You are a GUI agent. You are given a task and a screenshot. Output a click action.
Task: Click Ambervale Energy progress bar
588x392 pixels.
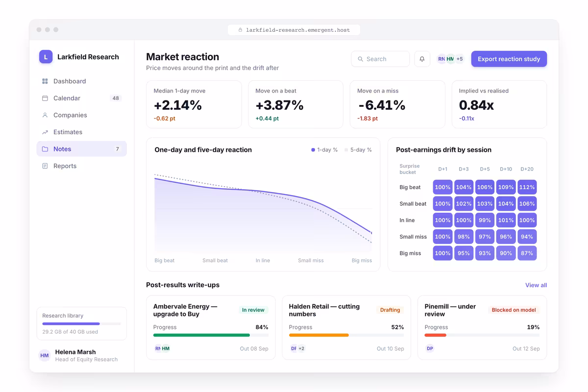pyautogui.click(x=211, y=335)
